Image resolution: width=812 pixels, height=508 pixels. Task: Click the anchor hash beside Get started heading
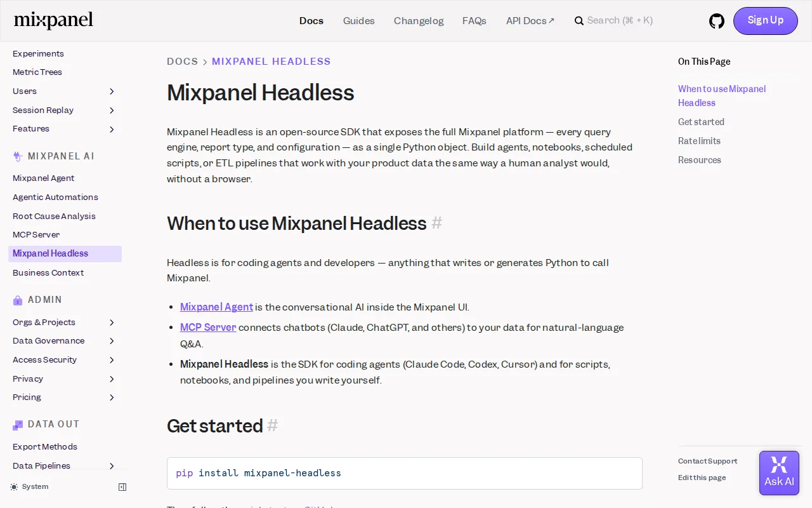(x=273, y=425)
